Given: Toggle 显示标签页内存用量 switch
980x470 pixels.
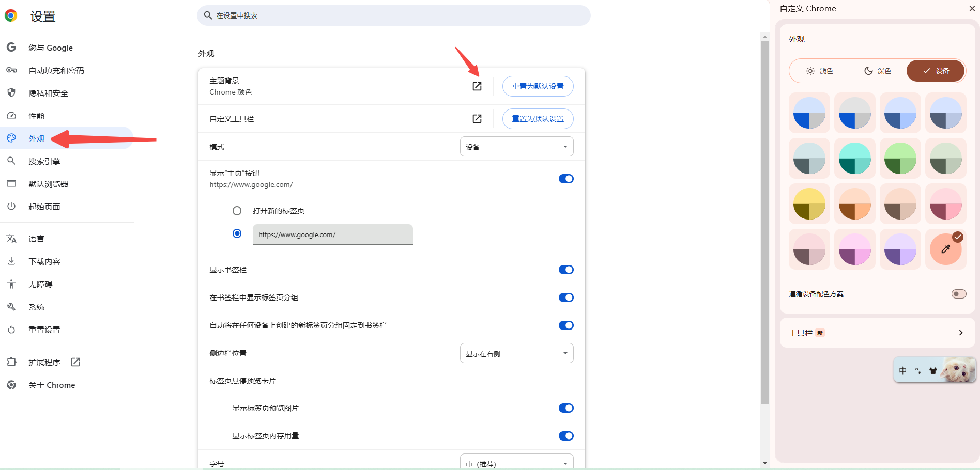Looking at the screenshot, I should [566, 436].
